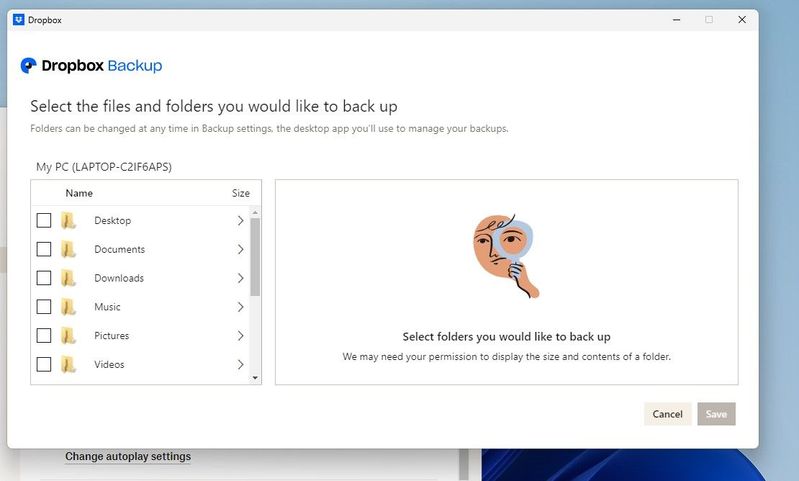Tick the Documents folder checkbox
This screenshot has width=799, height=481.
(44, 250)
